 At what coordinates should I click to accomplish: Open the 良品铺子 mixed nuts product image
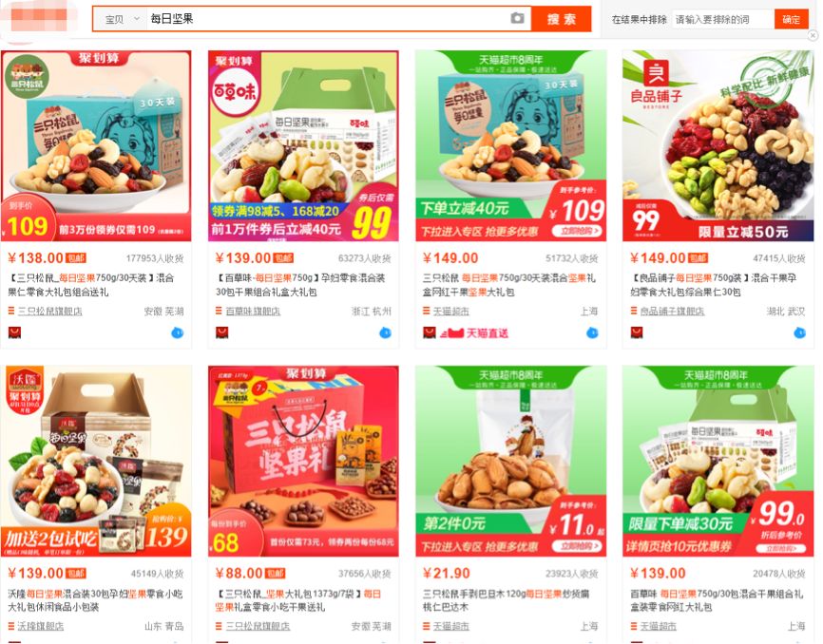(x=718, y=145)
